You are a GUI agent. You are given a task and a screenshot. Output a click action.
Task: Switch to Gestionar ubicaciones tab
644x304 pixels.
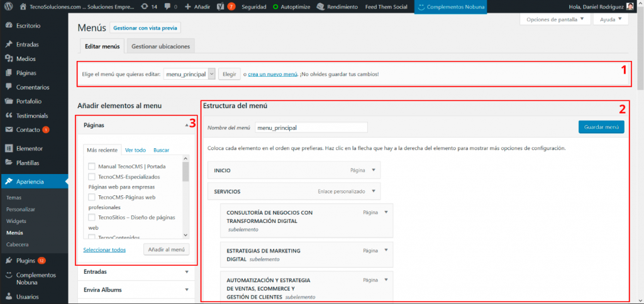[x=161, y=46]
